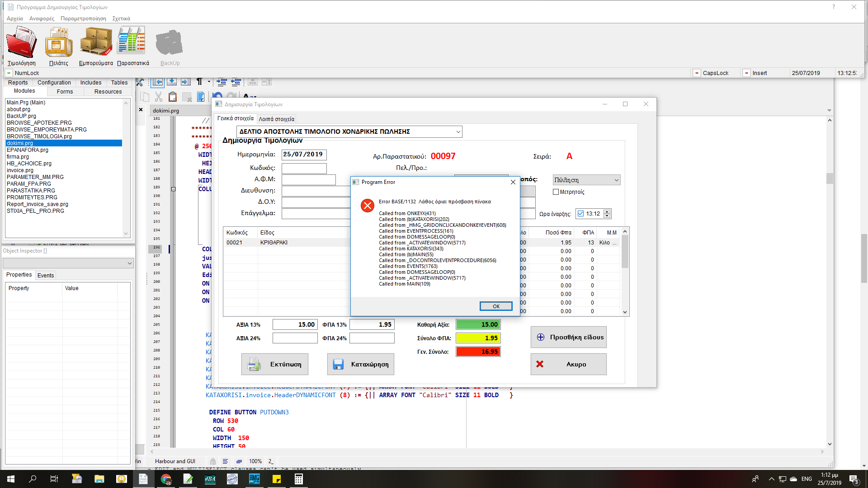Open Windows taskbar search

tap(33, 479)
